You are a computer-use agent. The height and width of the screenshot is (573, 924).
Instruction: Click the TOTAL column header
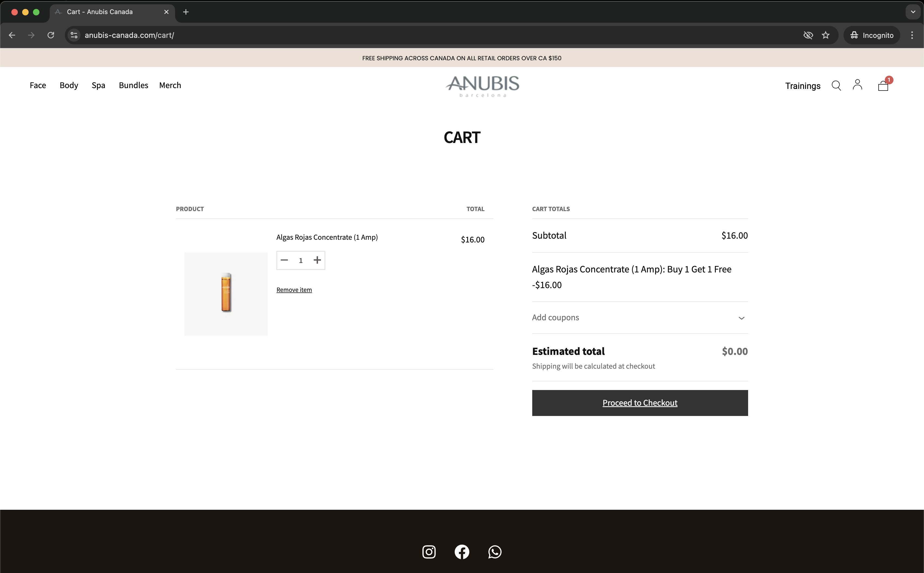pyautogui.click(x=475, y=209)
